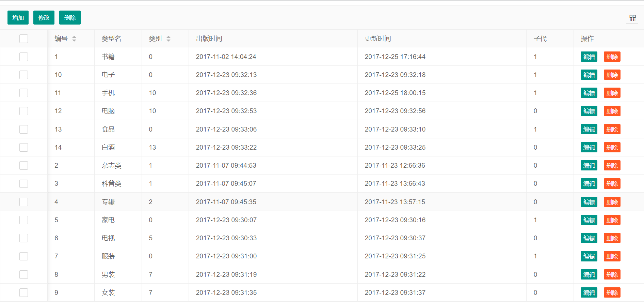Click 删除 for 科普类

612,183
